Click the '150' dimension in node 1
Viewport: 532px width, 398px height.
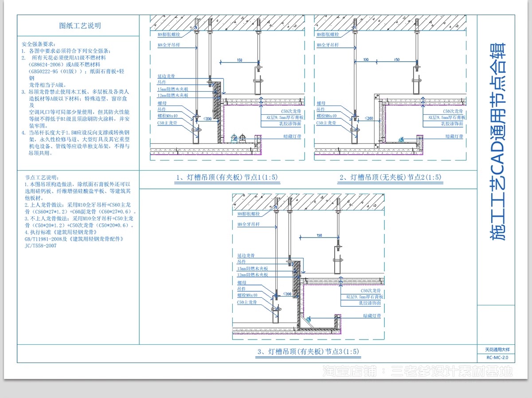239,60
